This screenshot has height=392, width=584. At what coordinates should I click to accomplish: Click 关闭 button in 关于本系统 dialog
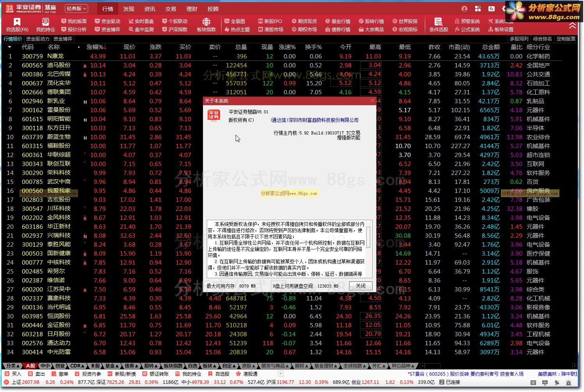361,286
